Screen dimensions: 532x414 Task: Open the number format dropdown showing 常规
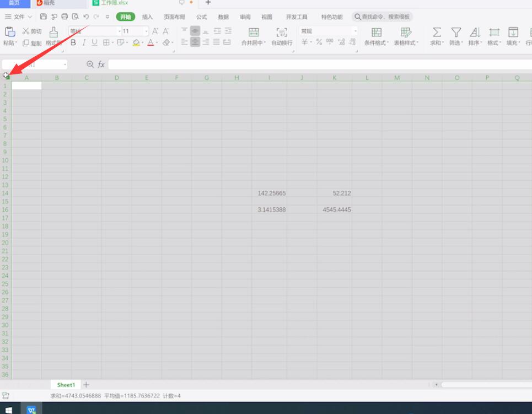354,31
